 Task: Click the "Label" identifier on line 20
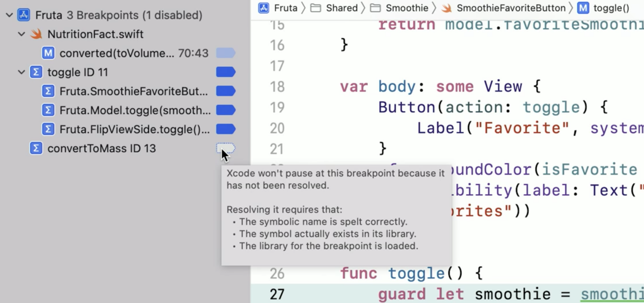(x=440, y=128)
